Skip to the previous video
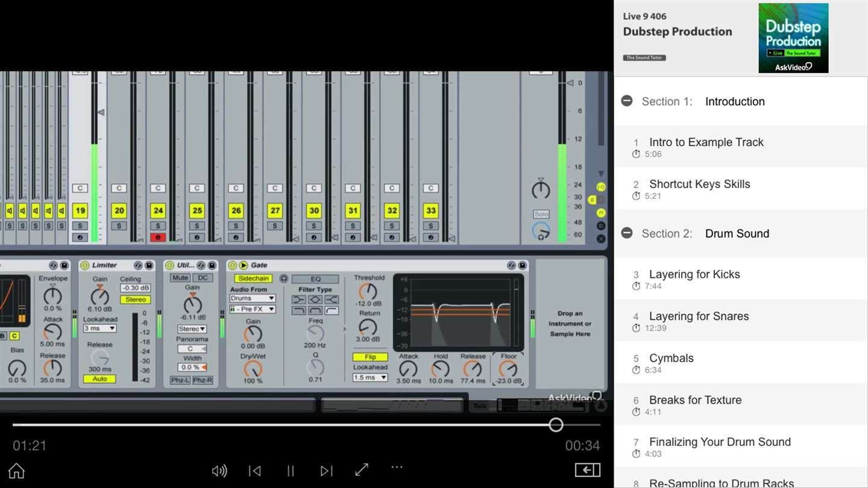 [255, 471]
